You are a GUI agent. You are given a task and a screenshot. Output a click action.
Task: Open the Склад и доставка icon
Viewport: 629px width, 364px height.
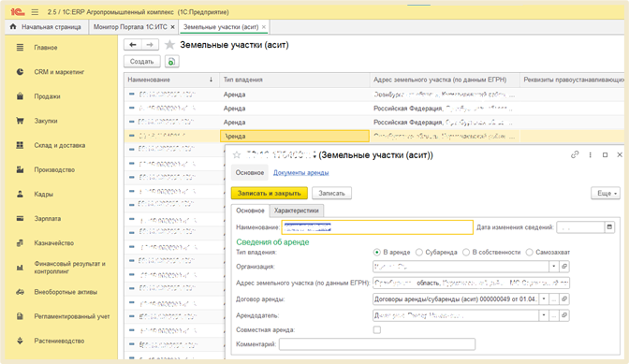tap(20, 145)
